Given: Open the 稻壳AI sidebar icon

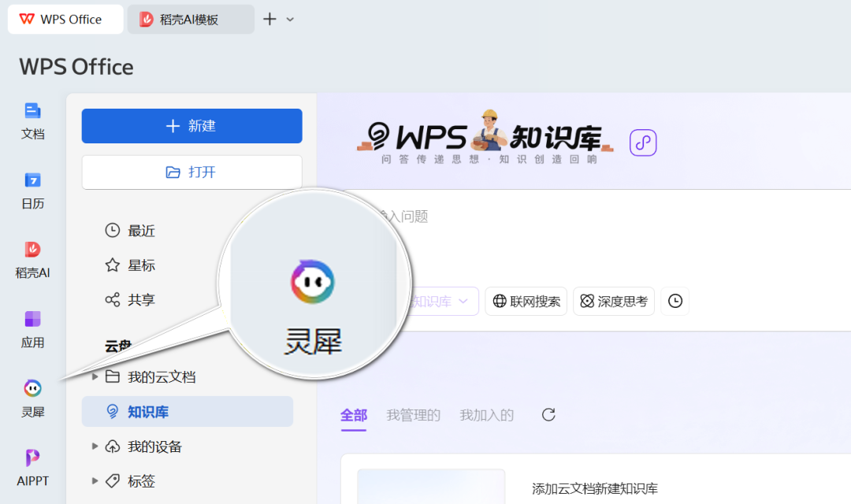Looking at the screenshot, I should click(32, 260).
